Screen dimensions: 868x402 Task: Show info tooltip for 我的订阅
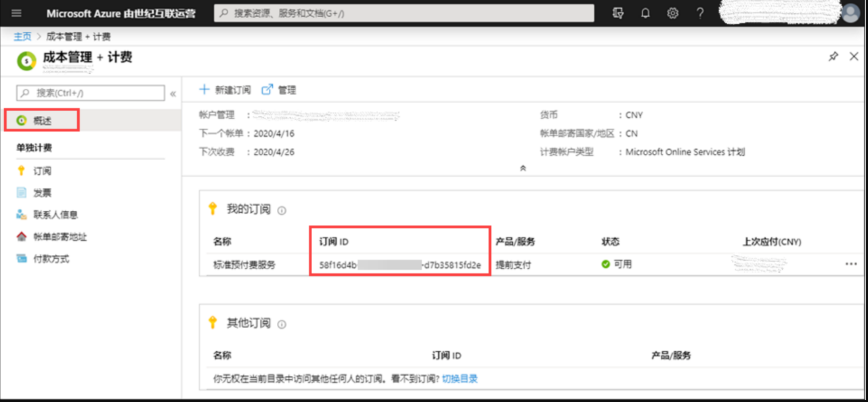click(x=282, y=211)
